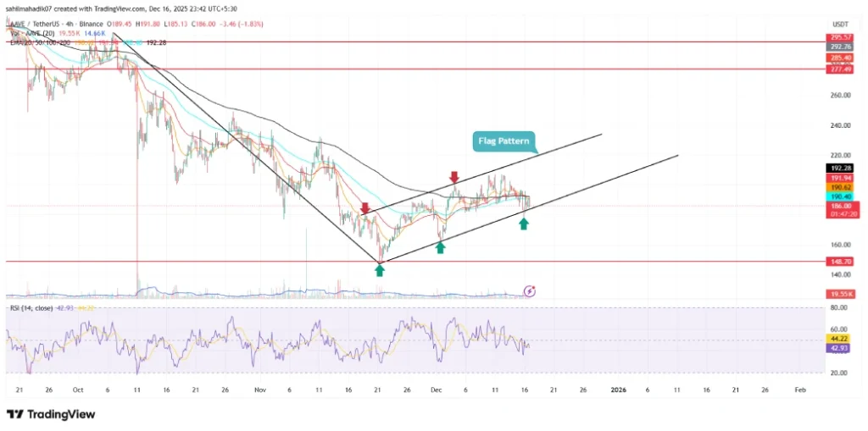Click the black 192.28 EMA price axis label
Image resolution: width=868 pixels, height=431 pixels.
click(x=838, y=169)
